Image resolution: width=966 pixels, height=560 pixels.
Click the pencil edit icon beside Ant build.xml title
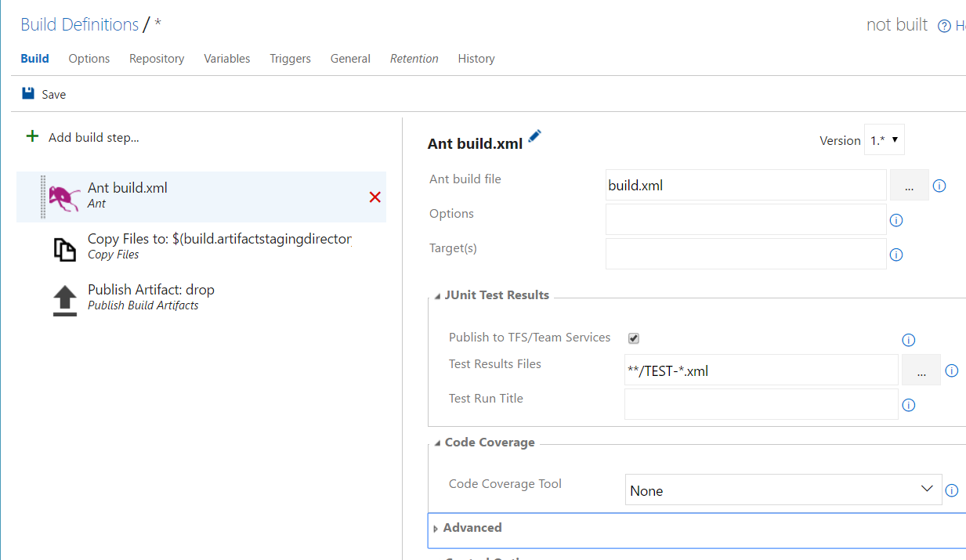[535, 136]
